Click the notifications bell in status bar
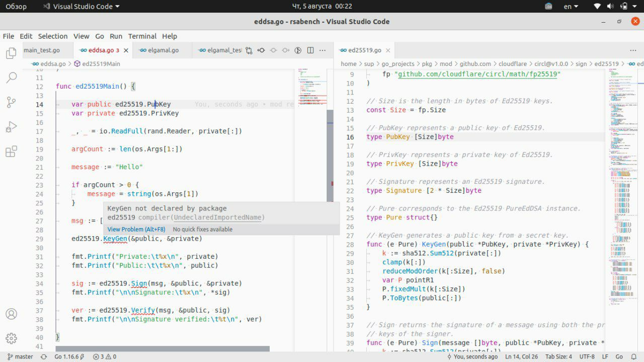Image resolution: width=644 pixels, height=362 pixels. pos(633,356)
